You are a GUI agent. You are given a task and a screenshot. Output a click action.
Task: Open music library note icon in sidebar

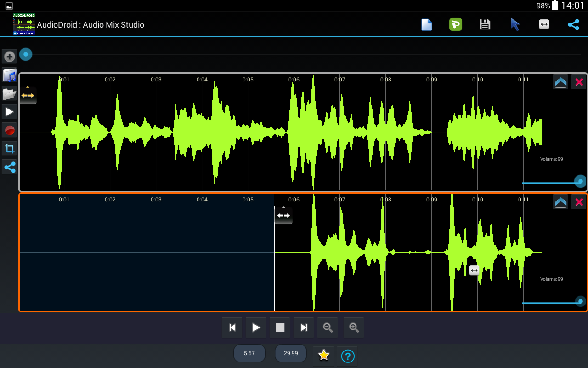(9, 75)
